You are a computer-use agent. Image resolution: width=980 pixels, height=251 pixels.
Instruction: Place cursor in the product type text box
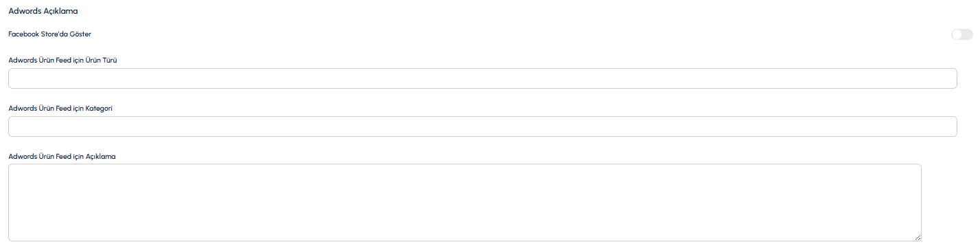pos(482,78)
